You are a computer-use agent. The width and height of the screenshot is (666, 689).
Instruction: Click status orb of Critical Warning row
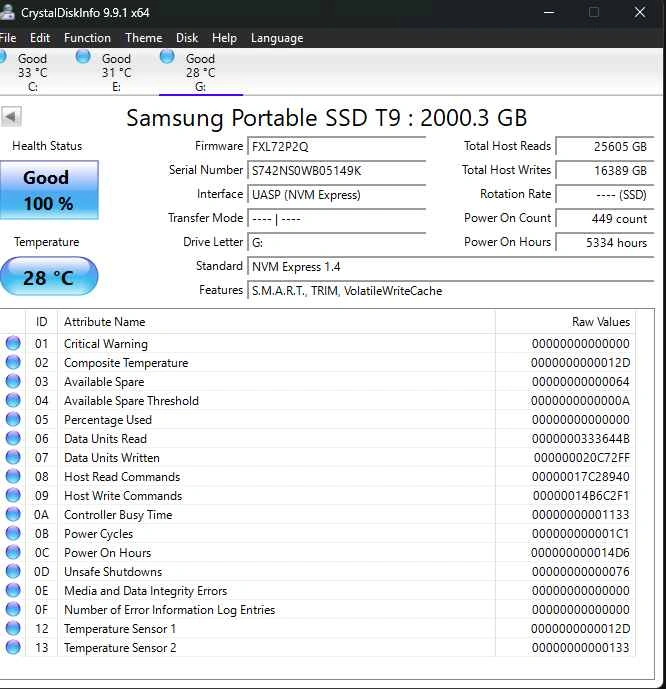click(13, 343)
